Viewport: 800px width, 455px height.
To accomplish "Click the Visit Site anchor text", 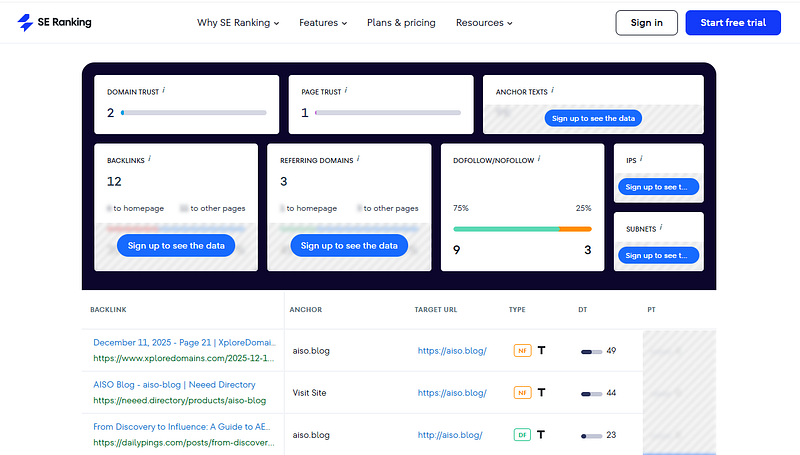I will [309, 393].
